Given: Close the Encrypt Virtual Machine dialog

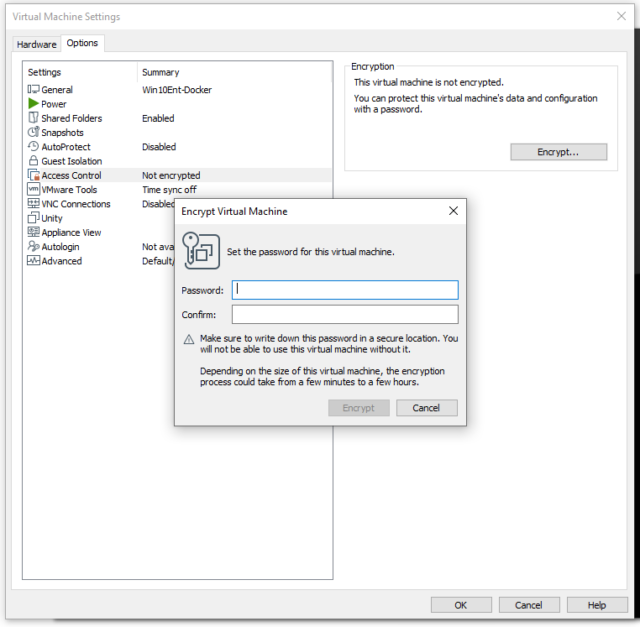Looking at the screenshot, I should [453, 211].
